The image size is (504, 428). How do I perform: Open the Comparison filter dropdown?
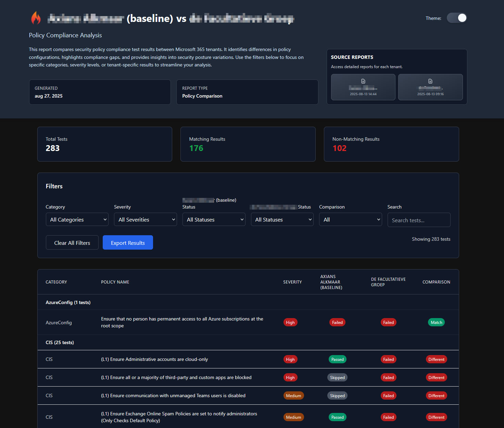tap(350, 219)
